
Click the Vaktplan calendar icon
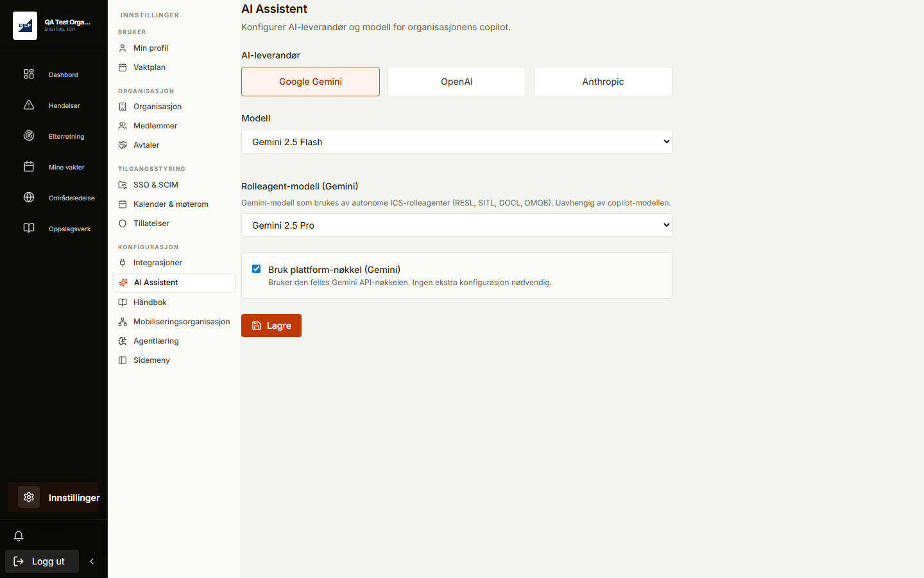point(123,67)
